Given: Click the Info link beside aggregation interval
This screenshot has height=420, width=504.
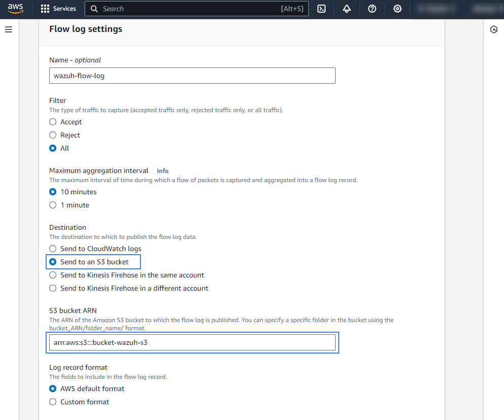Looking at the screenshot, I should 163,171.
